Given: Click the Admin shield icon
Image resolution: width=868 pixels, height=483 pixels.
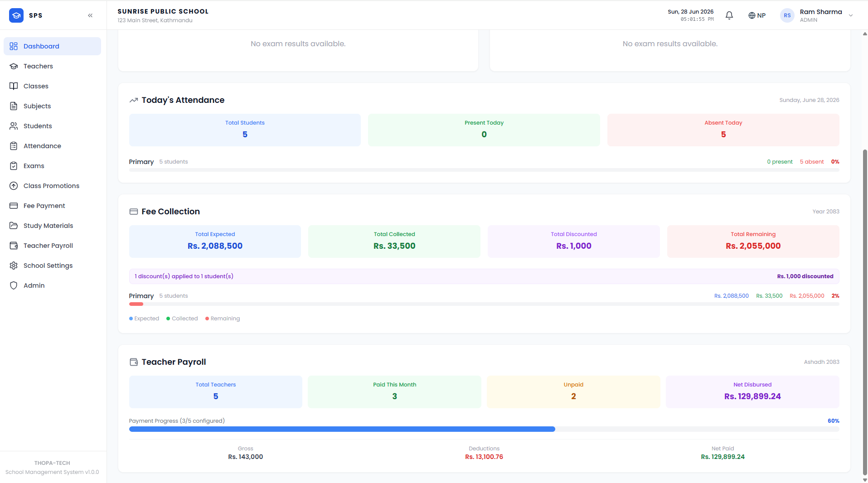Looking at the screenshot, I should 14,285.
